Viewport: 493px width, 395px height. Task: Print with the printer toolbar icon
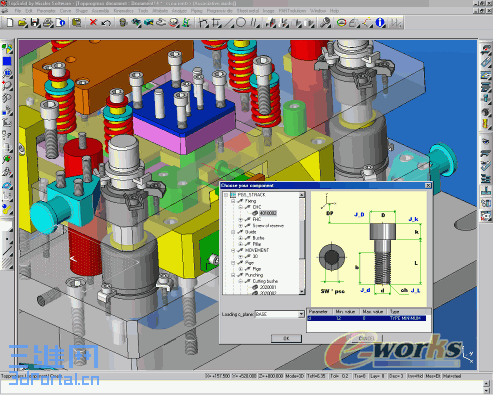(x=48, y=23)
